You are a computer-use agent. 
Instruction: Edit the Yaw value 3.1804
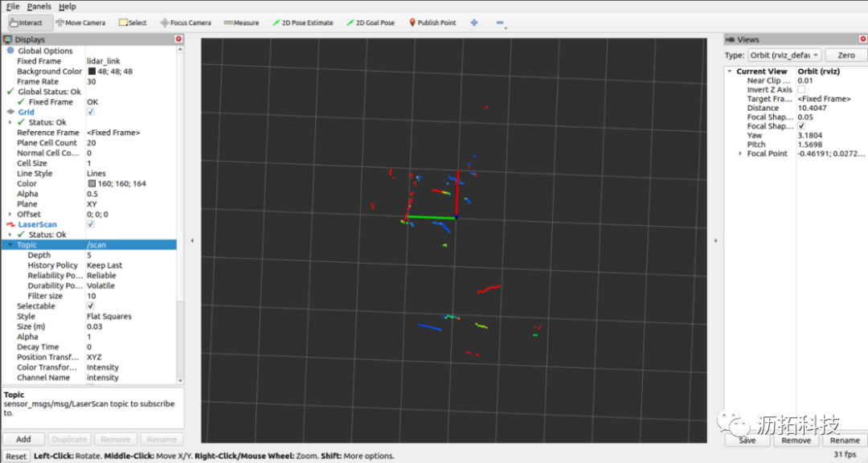click(x=810, y=135)
